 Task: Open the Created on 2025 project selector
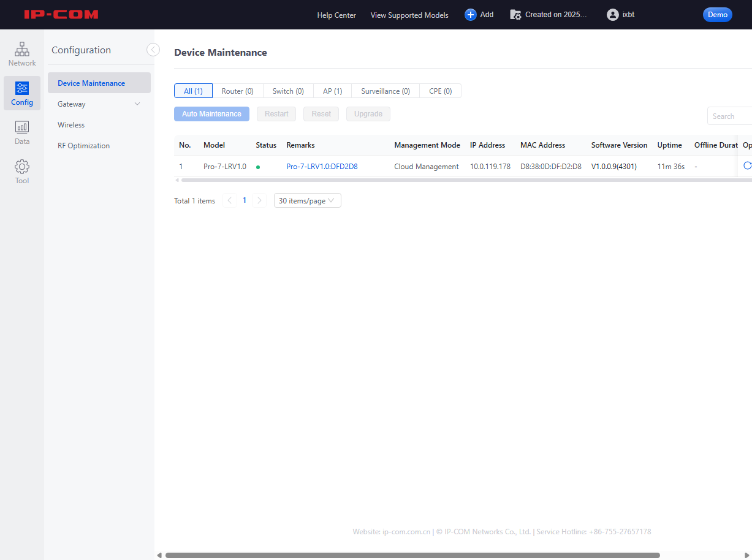click(x=549, y=15)
